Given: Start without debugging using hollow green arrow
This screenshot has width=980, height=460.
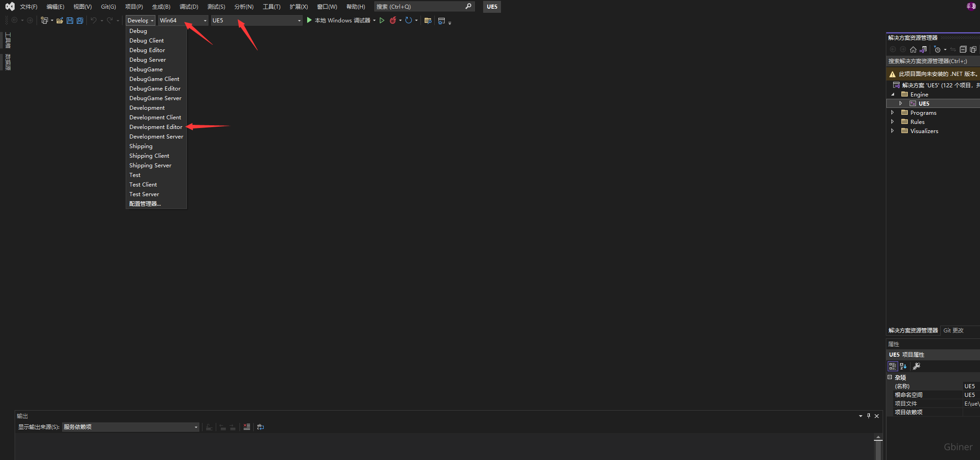Looking at the screenshot, I should (x=382, y=21).
